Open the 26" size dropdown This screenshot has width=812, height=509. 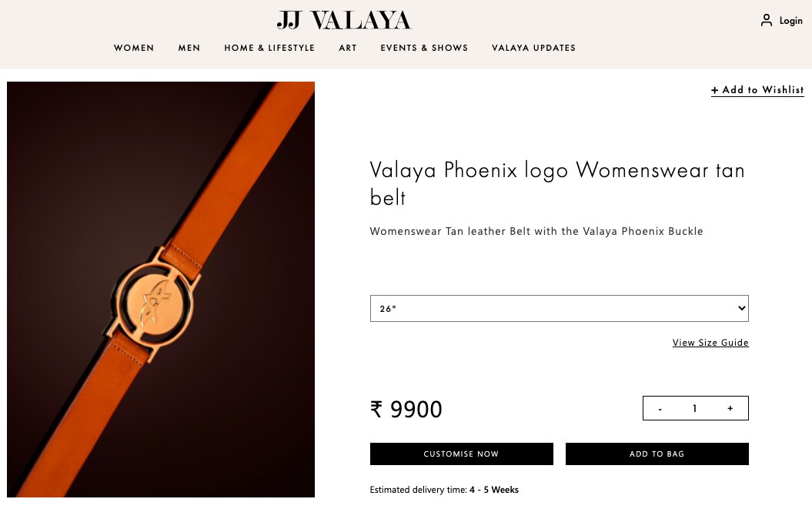coord(560,309)
